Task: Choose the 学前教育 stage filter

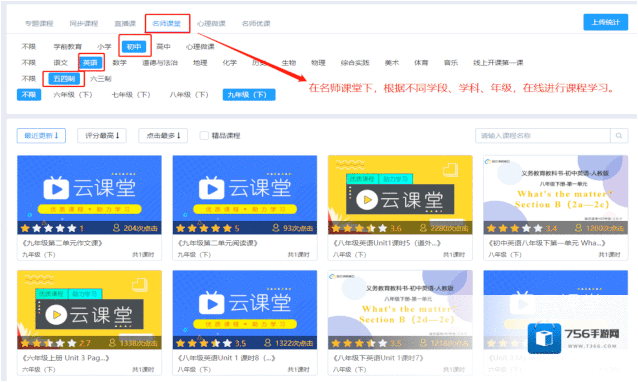Action: tap(68, 47)
